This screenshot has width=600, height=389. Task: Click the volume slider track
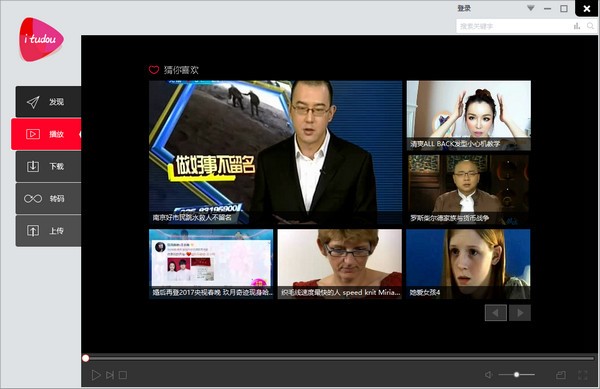tap(517, 374)
